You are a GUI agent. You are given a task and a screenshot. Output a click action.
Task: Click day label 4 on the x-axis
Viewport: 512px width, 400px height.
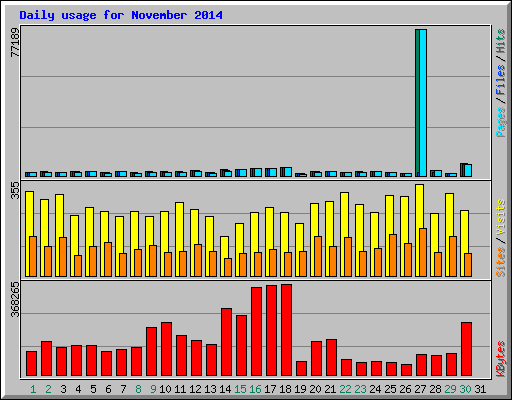(78, 389)
